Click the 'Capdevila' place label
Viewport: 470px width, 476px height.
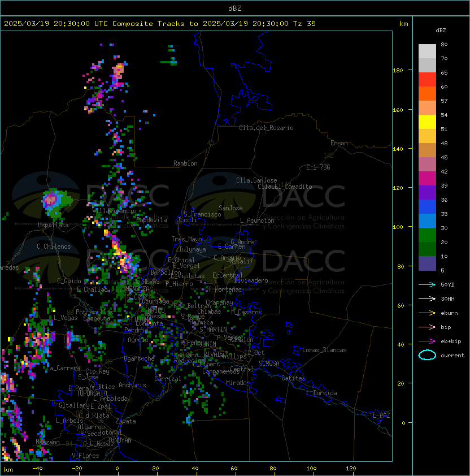coord(151,220)
